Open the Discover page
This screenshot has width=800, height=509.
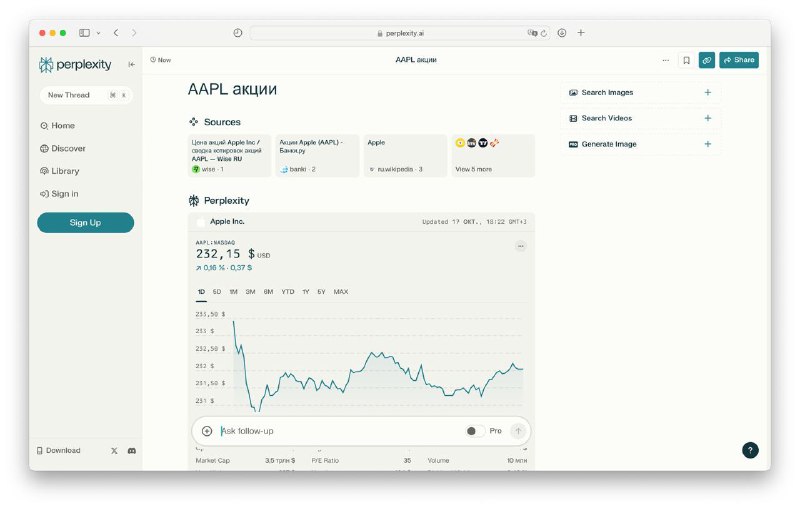[63, 148]
